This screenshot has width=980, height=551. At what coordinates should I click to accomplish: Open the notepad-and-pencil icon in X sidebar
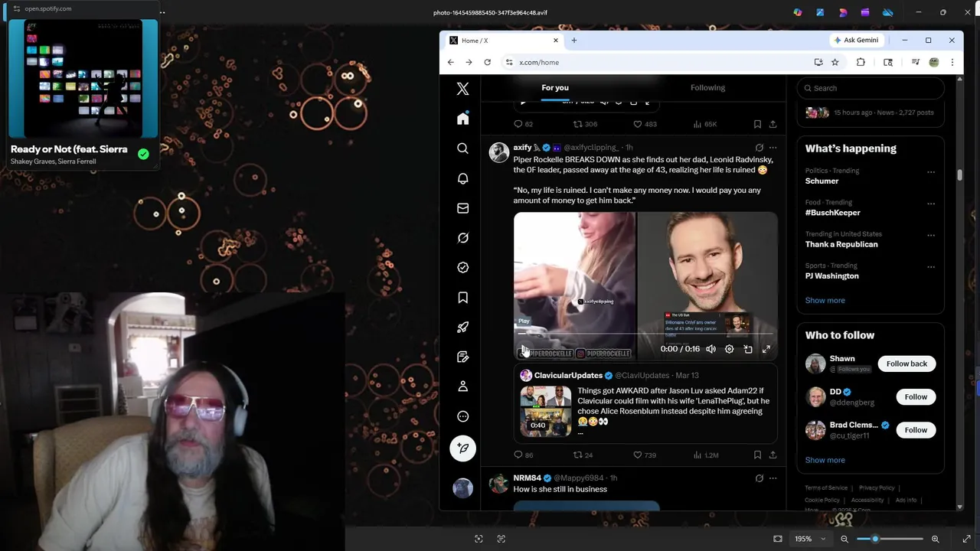[x=462, y=357]
